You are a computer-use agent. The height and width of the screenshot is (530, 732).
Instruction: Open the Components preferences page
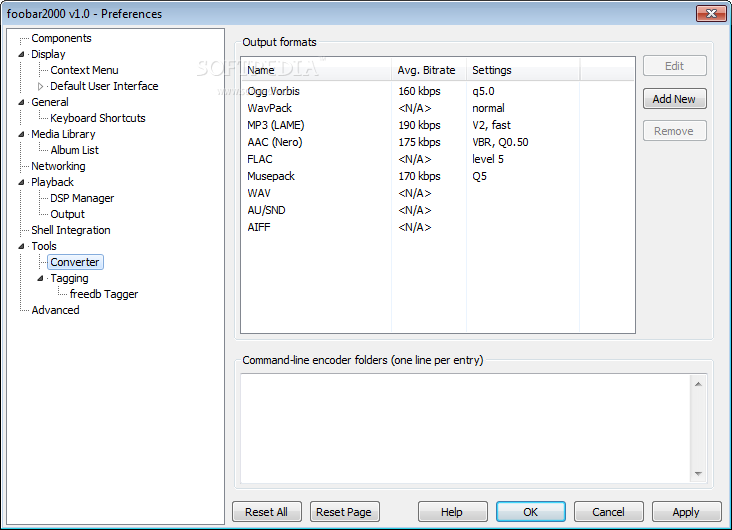61,38
